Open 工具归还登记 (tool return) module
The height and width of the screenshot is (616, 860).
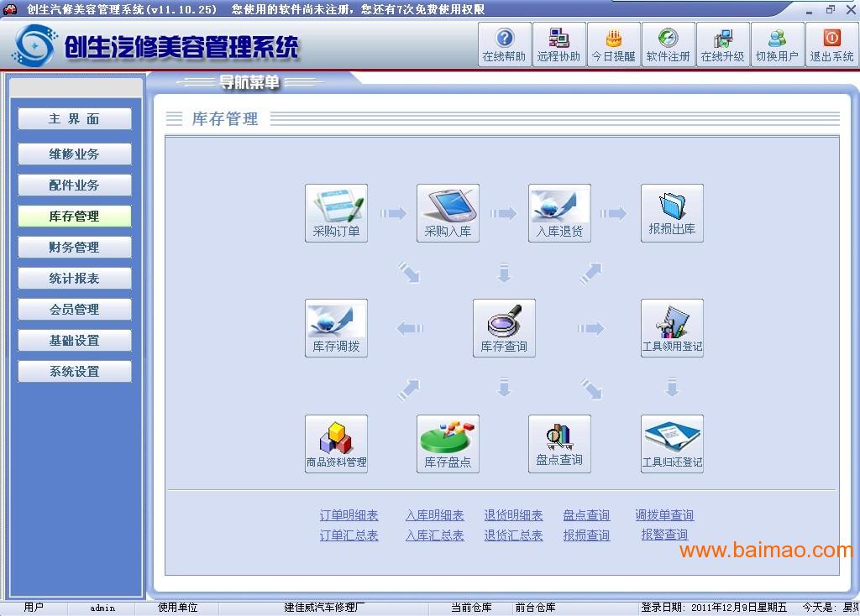(672, 443)
